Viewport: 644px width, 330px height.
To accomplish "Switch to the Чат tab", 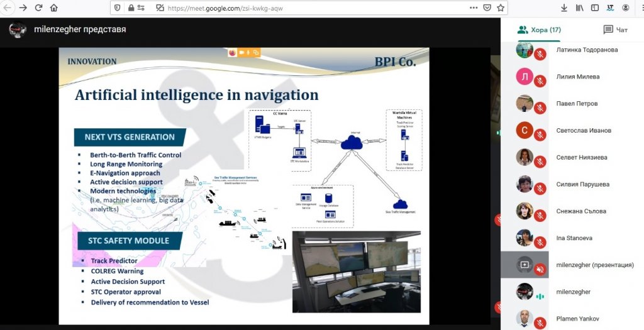I will (x=615, y=30).
